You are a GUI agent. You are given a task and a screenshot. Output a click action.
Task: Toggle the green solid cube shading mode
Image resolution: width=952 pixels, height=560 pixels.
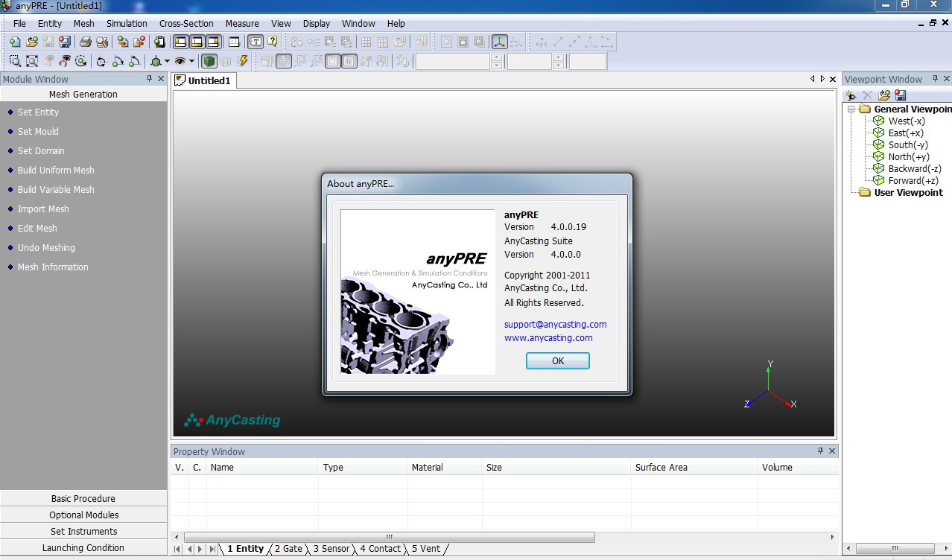point(209,62)
